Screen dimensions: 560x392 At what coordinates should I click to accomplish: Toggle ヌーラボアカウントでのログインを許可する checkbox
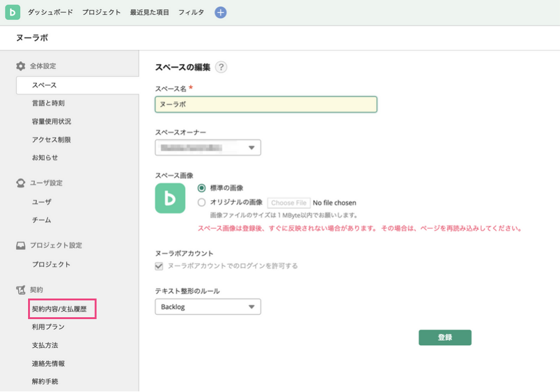pyautogui.click(x=159, y=266)
